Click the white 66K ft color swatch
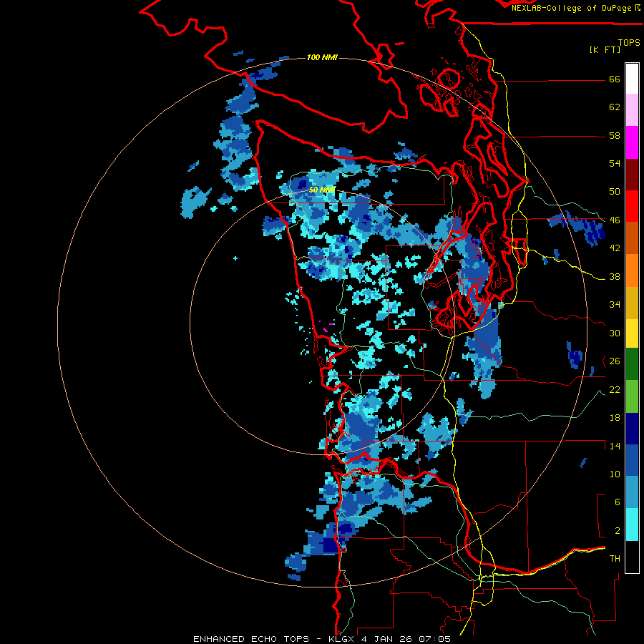Viewport: 644px width, 644px height. point(632,79)
